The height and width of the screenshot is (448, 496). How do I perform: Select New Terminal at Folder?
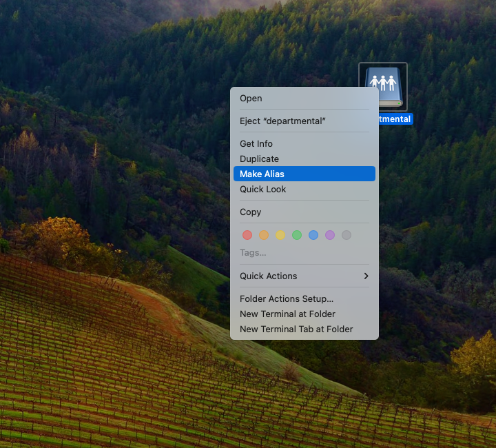pyautogui.click(x=287, y=314)
